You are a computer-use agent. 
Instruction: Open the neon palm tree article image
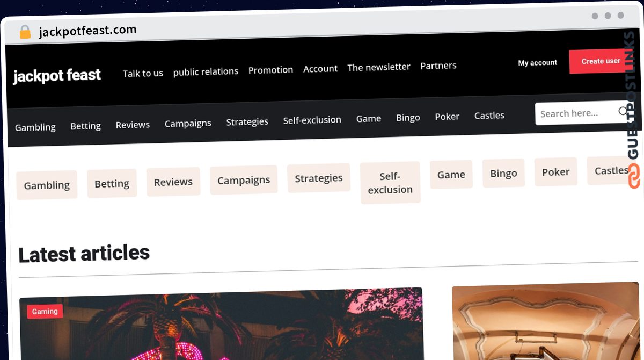point(221,324)
